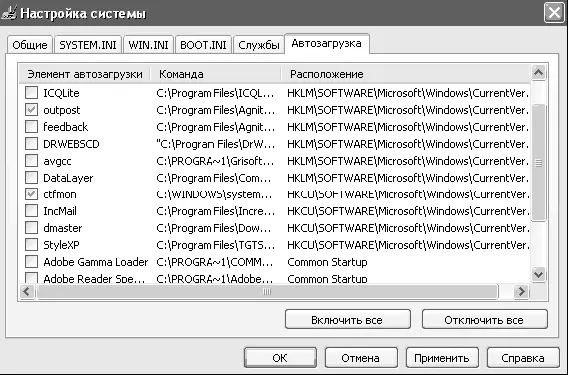Enable the ICQLite startup checkbox
The image size is (568, 375).
tap(32, 93)
